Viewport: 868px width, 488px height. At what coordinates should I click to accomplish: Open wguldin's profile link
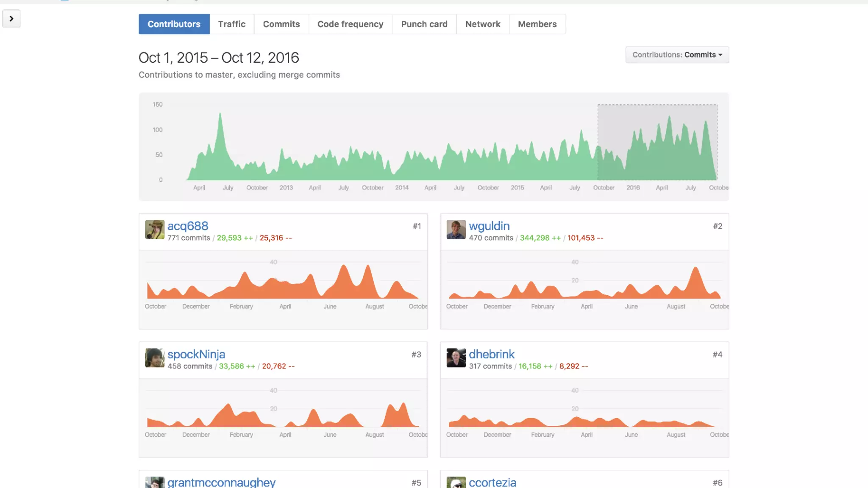489,226
